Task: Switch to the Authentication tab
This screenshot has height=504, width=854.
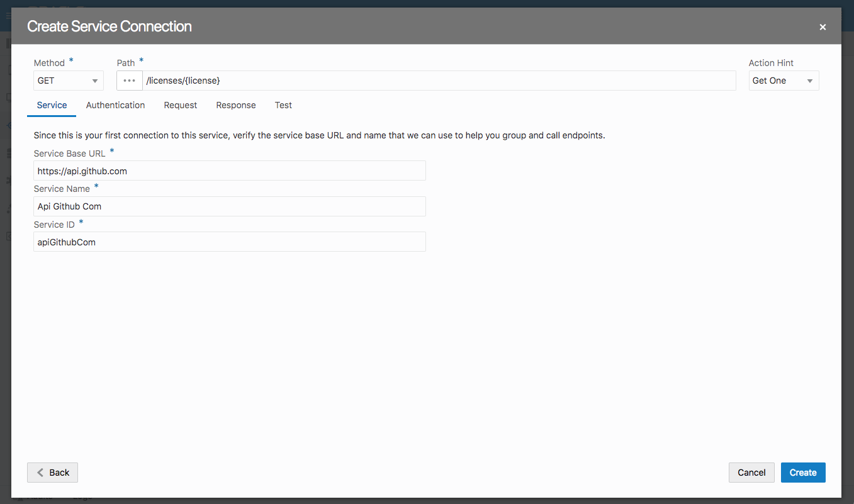Action: pyautogui.click(x=115, y=105)
